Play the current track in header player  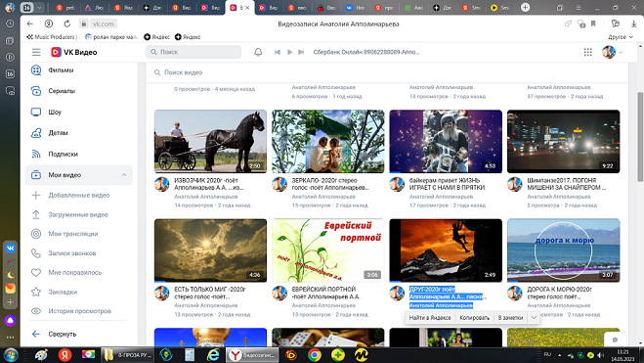tap(289, 52)
